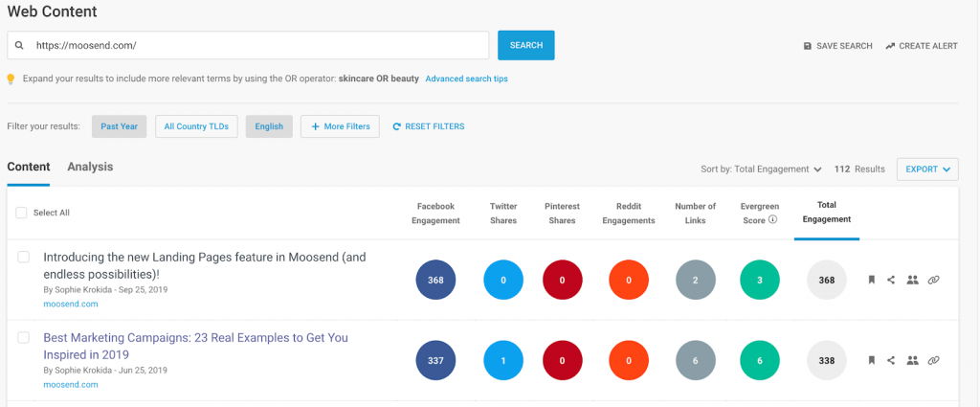Click Create Alert
980x407 pixels.
922,46
